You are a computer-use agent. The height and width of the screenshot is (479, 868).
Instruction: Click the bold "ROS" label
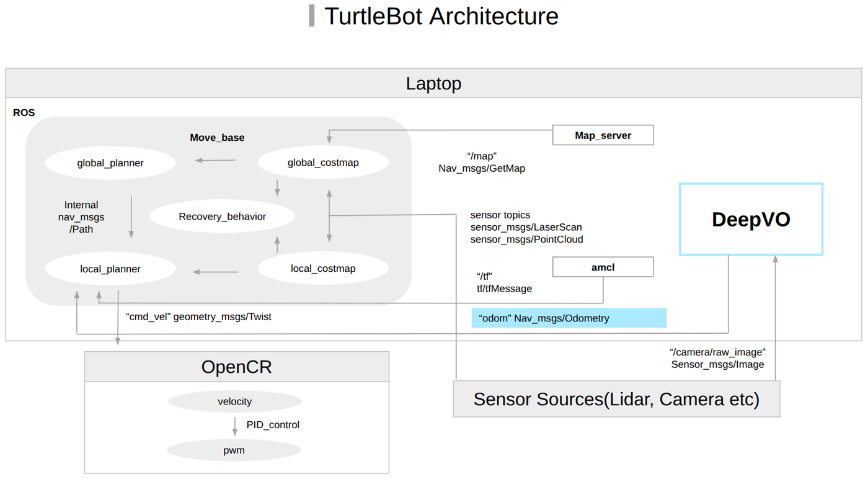(24, 113)
